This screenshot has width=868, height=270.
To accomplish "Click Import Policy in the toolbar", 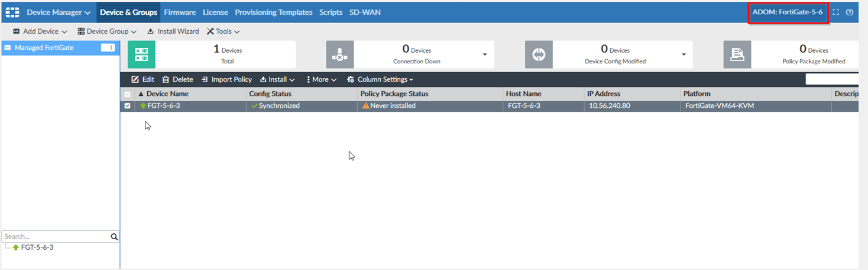I will (226, 79).
